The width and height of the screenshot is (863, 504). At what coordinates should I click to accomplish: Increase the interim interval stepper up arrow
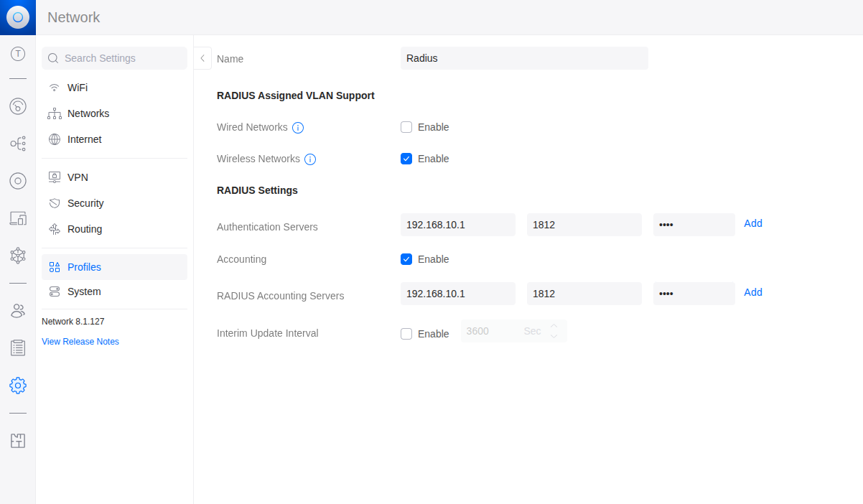pos(554,326)
